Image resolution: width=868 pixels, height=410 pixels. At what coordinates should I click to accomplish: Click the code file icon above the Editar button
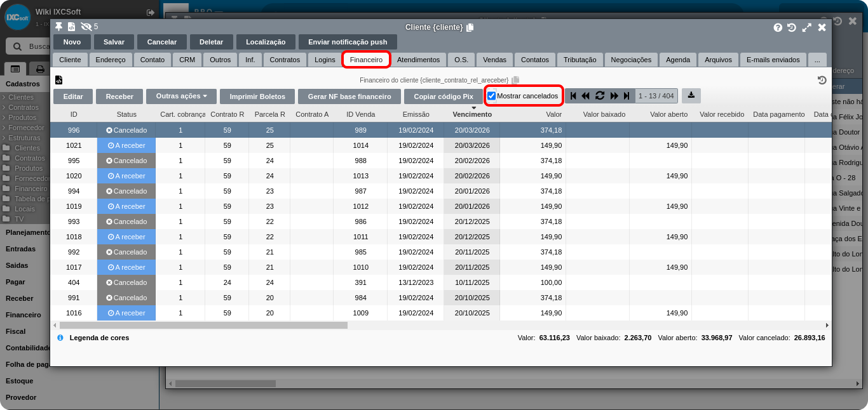58,80
